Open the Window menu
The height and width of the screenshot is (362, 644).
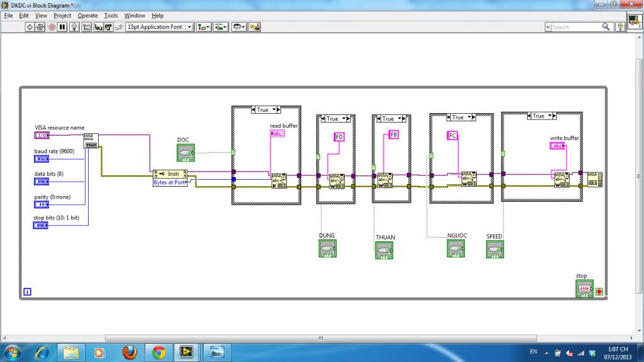(x=135, y=16)
